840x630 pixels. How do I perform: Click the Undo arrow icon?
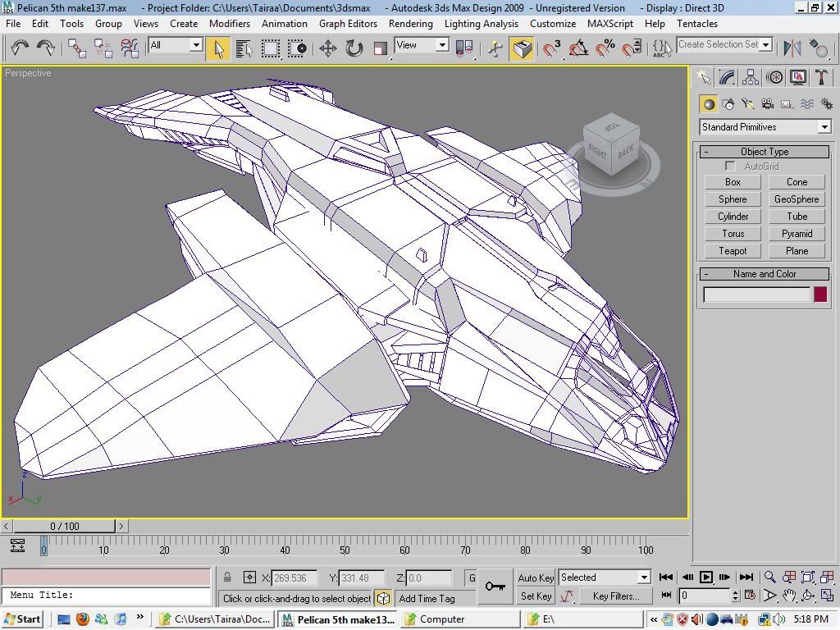click(20, 48)
